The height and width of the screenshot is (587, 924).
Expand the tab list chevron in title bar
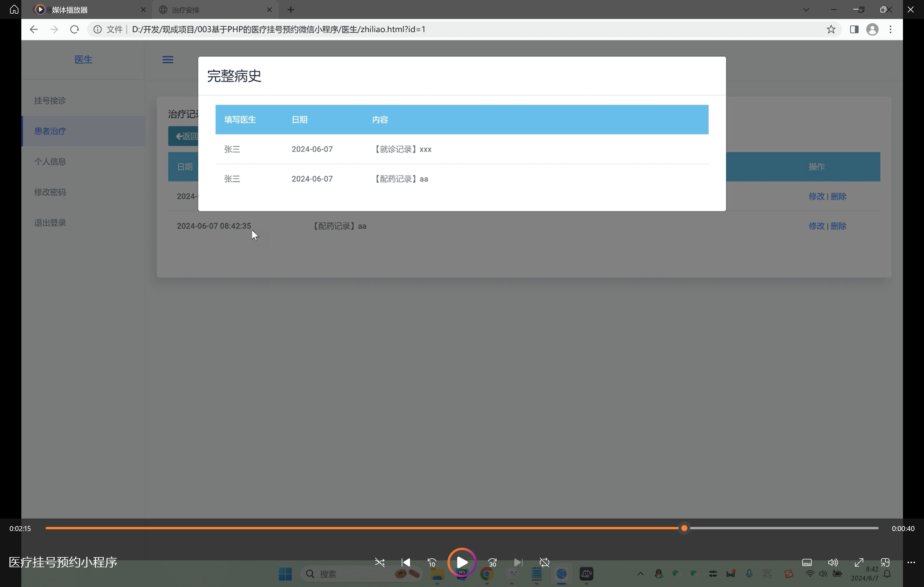[x=806, y=9]
